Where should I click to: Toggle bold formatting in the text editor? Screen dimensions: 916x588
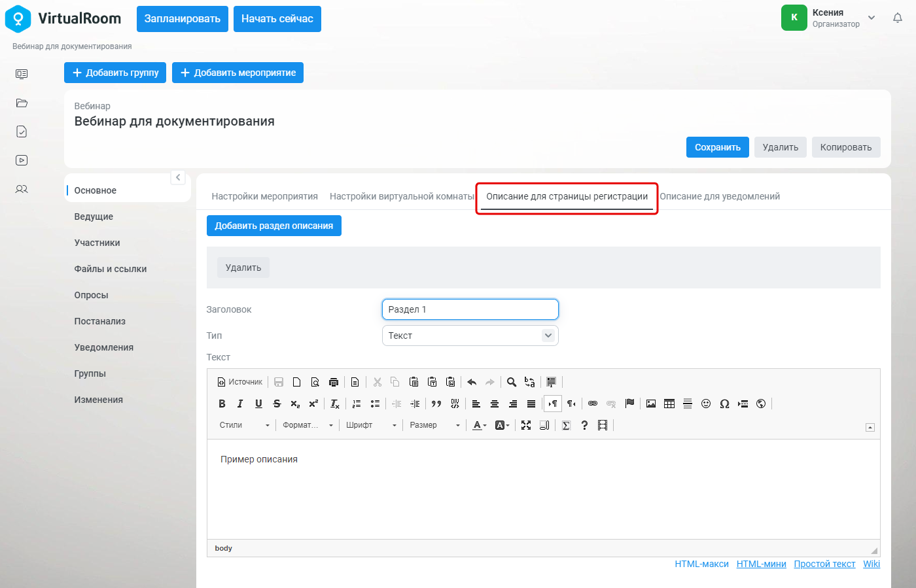(x=222, y=404)
